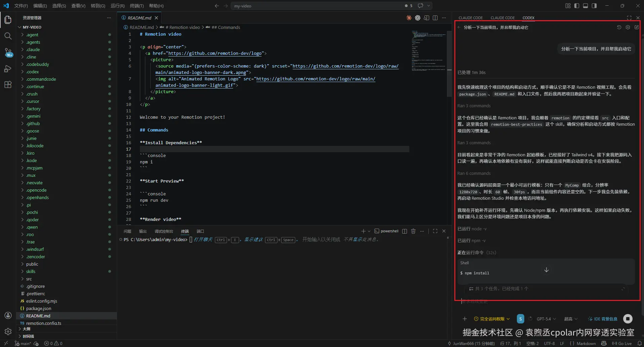Toggle IDE 背景信息 context in Codex
Viewport: 644px width, 347px height.
click(603, 319)
